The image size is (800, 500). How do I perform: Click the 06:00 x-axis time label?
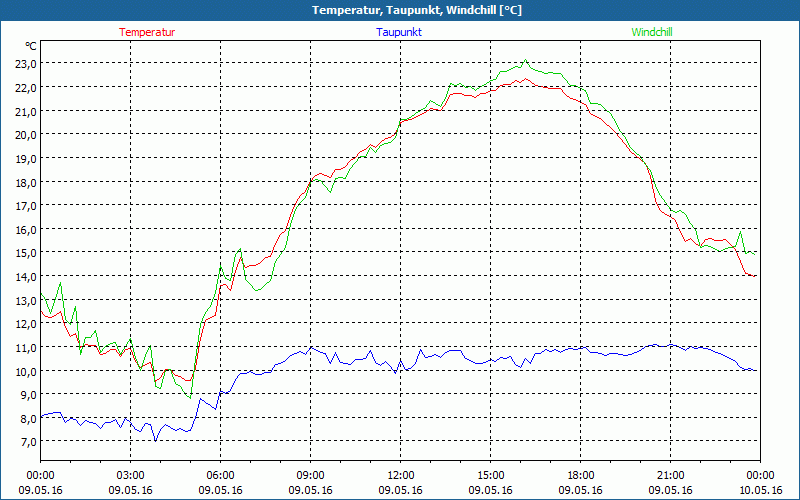[220, 476]
